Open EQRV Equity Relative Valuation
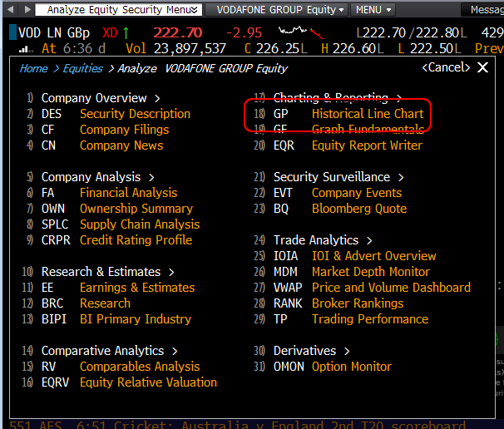This screenshot has width=504, height=429. (x=129, y=382)
